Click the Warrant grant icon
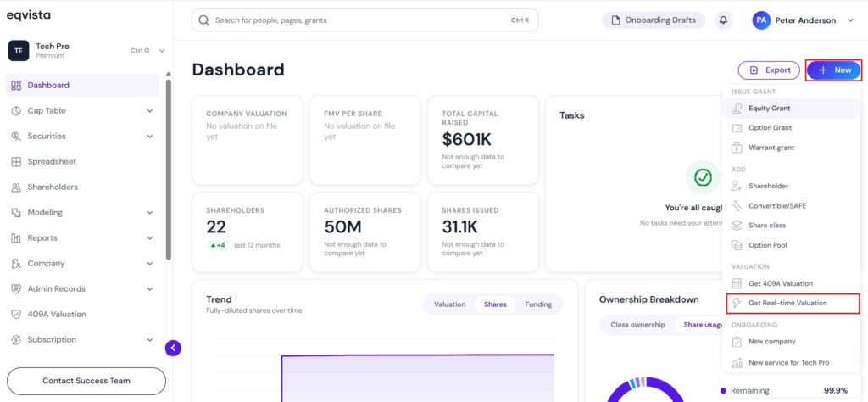The height and width of the screenshot is (402, 868). [737, 148]
